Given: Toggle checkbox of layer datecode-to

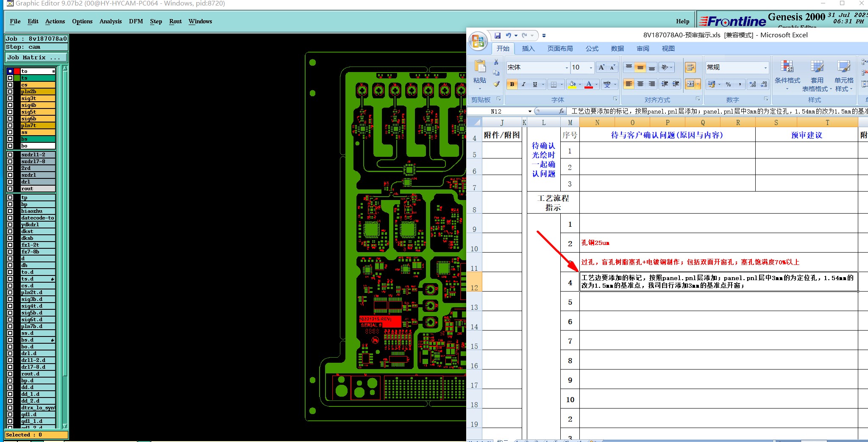Looking at the screenshot, I should tap(10, 218).
